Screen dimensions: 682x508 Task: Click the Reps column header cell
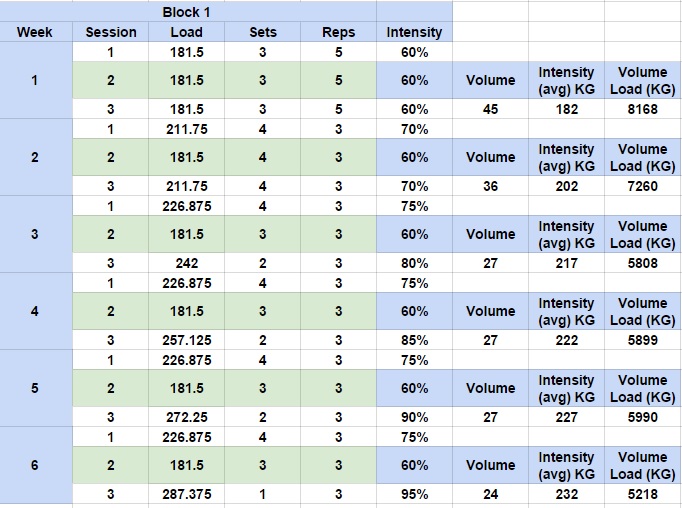pyautogui.click(x=339, y=32)
